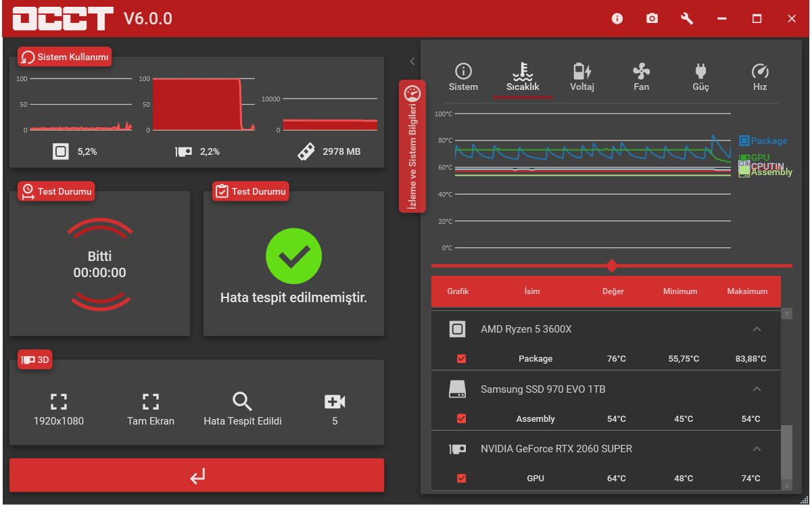Image resolution: width=812 pixels, height=507 pixels.
Task: Click the AMD Ryzen 5 3600X CPU icon
Action: pyautogui.click(x=457, y=329)
